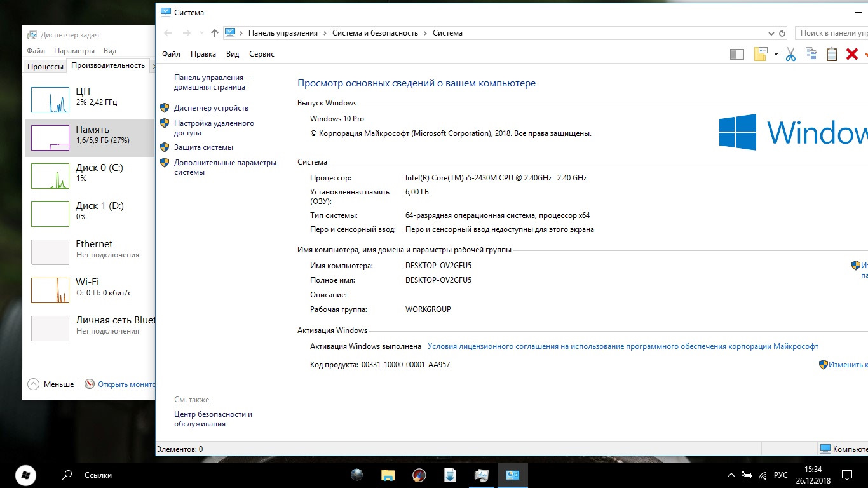The height and width of the screenshot is (488, 868).
Task: Open Дополнительные параметры системы link
Action: 225,167
